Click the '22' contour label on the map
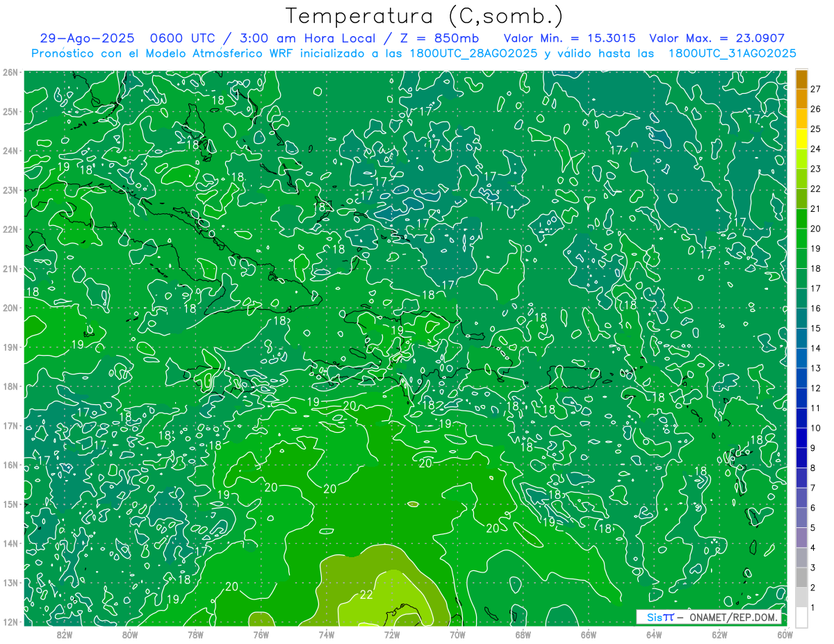 pyautogui.click(x=366, y=595)
